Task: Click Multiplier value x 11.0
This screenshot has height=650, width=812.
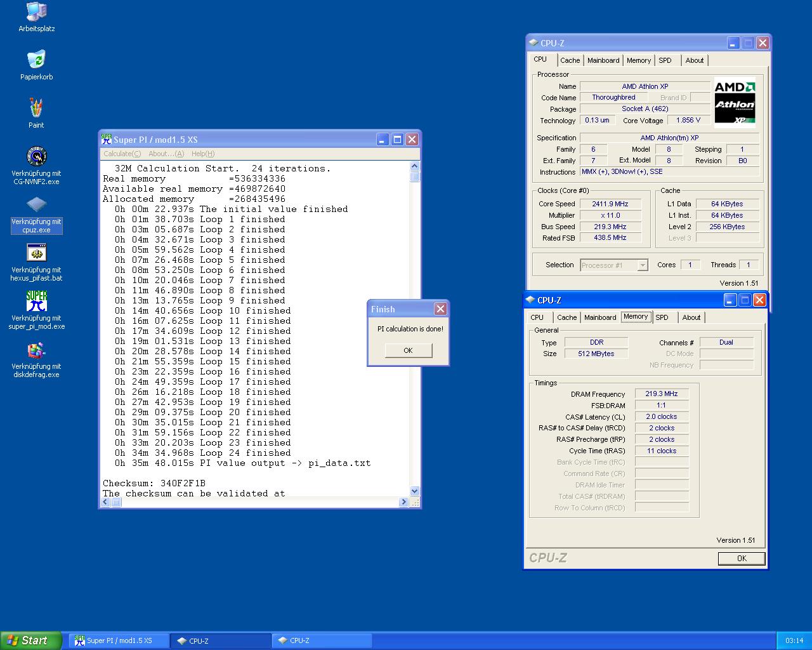Action: point(610,215)
